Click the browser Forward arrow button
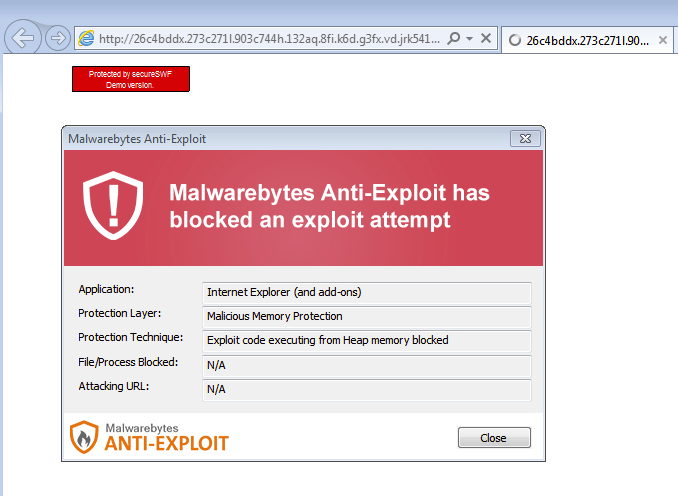Viewport: 678px width, 496px height. point(57,38)
